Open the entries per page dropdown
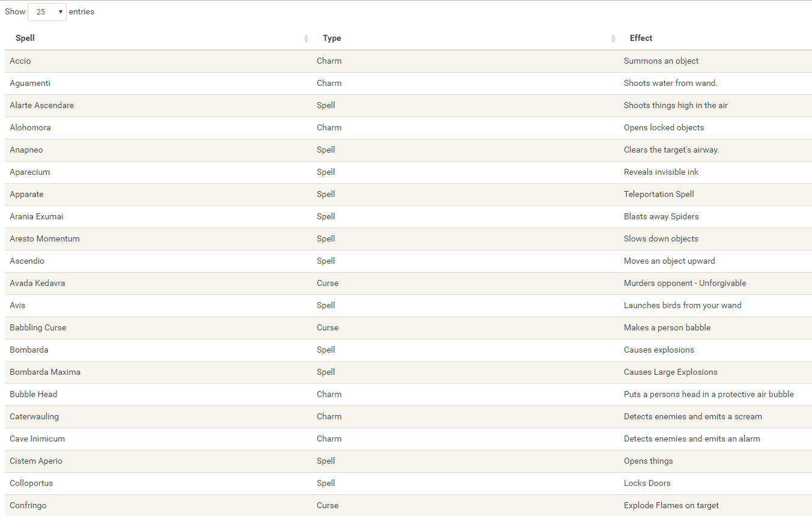Image resolution: width=812 pixels, height=516 pixels. click(47, 12)
